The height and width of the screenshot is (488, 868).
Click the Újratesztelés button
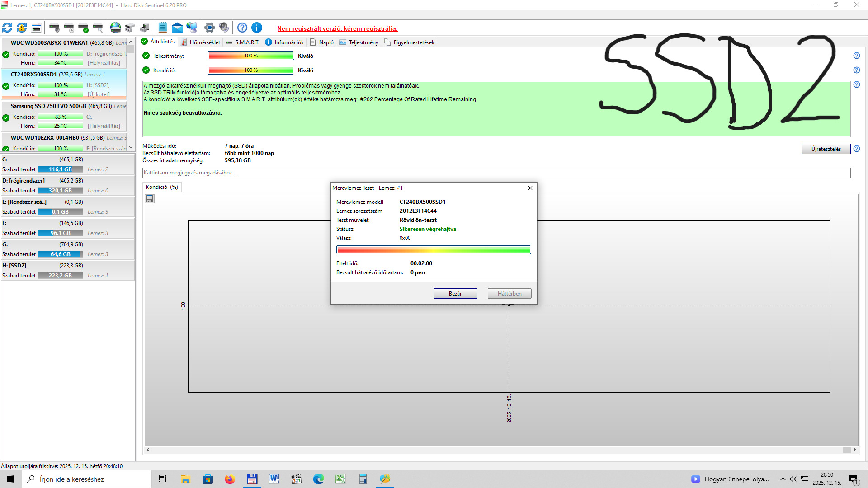[826, 149]
